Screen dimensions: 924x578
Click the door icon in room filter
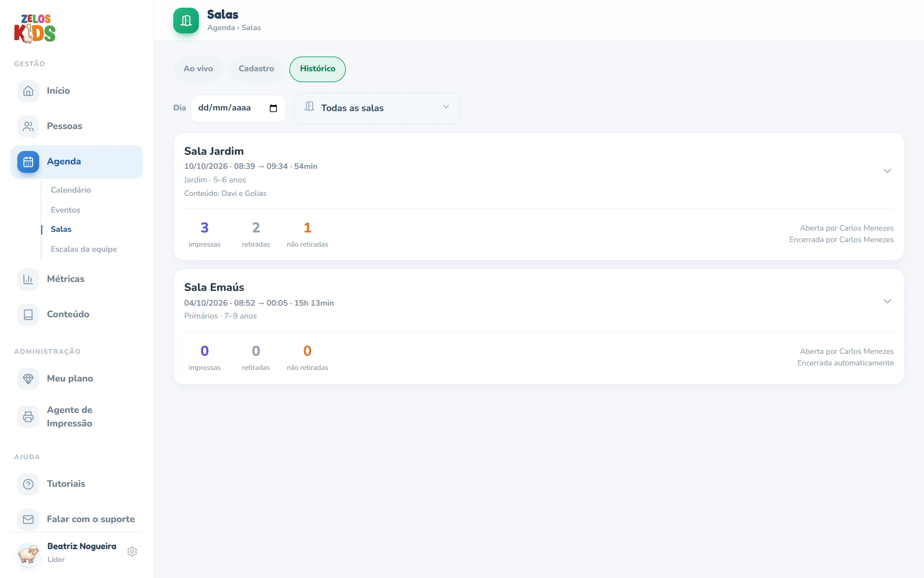(x=309, y=106)
